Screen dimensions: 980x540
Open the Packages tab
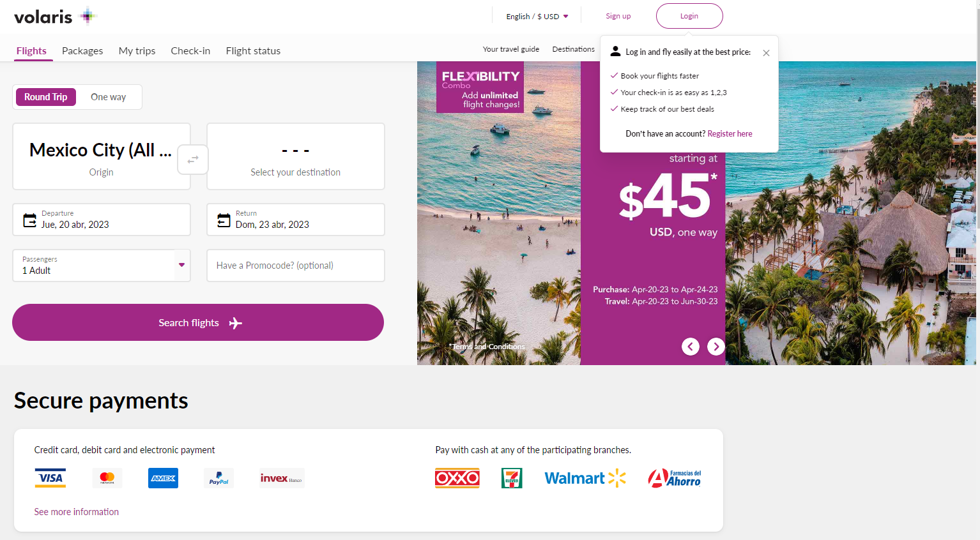[82, 50]
